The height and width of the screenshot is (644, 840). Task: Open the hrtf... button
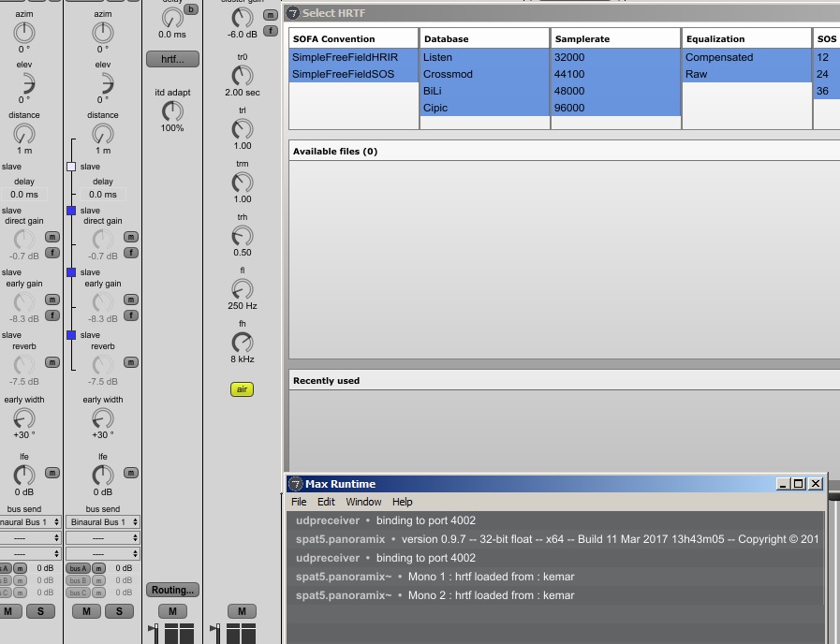point(172,59)
